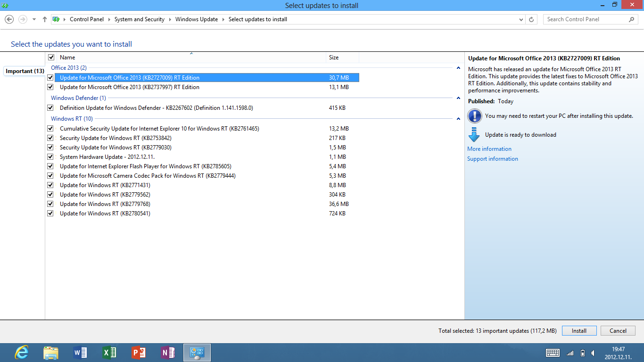Uncheck the Internet Explorer Flash Player update

[50, 166]
